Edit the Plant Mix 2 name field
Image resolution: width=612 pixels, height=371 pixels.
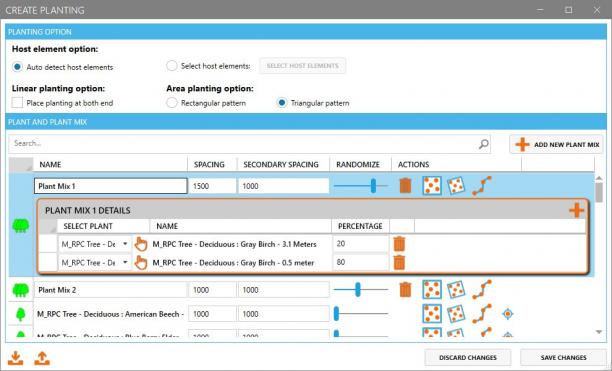[x=111, y=290]
